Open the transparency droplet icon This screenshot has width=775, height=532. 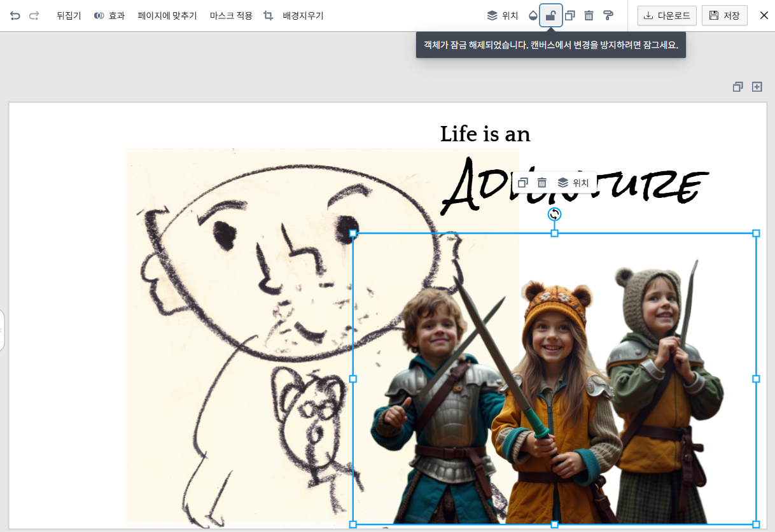click(533, 16)
